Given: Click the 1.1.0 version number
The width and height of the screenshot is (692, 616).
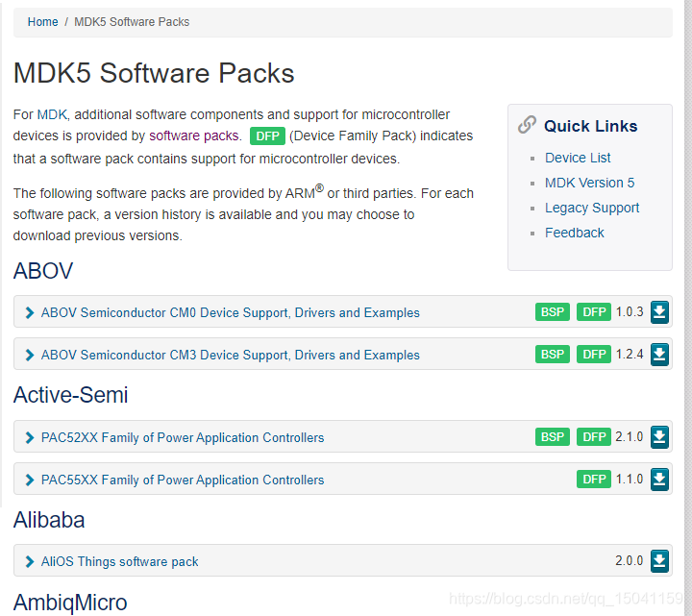Looking at the screenshot, I should coord(630,480).
